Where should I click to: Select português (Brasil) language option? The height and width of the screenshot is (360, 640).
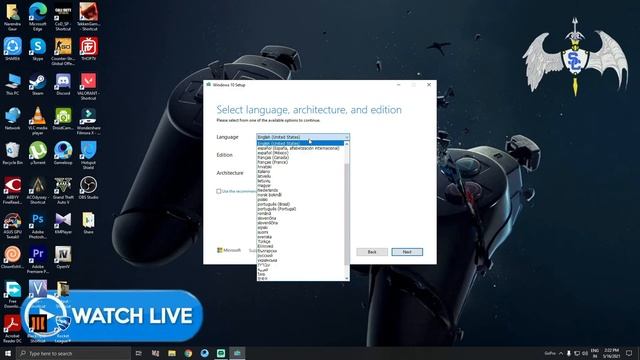pyautogui.click(x=273, y=204)
